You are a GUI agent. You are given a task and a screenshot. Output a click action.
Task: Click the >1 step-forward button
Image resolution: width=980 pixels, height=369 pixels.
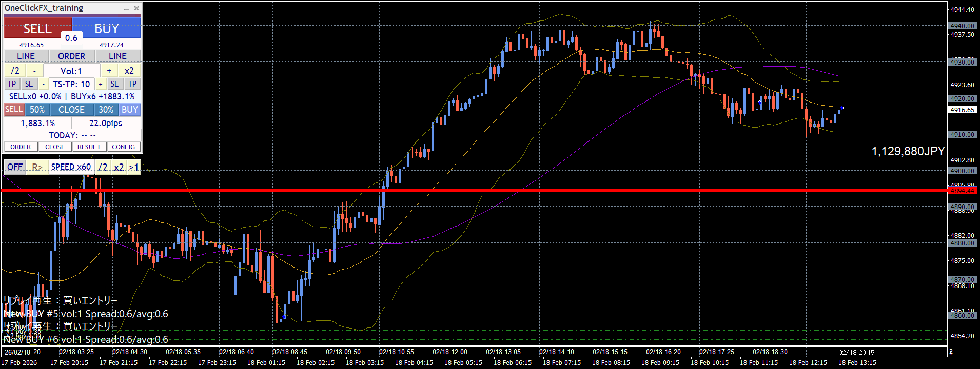134,167
